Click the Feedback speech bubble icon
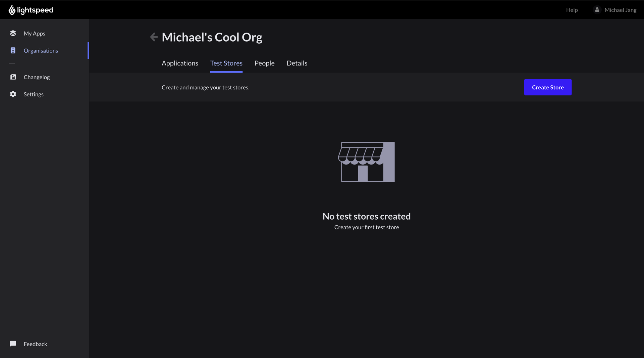 (13, 344)
